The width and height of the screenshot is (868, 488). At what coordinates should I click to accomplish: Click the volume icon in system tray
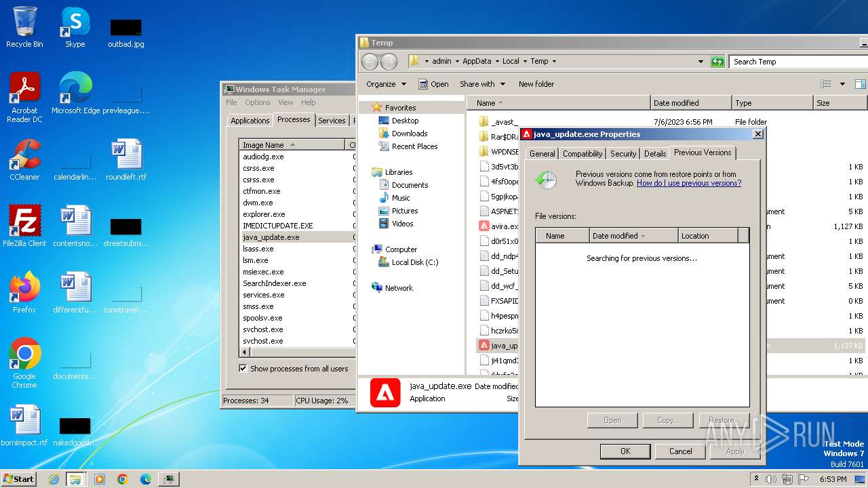pyautogui.click(x=770, y=479)
